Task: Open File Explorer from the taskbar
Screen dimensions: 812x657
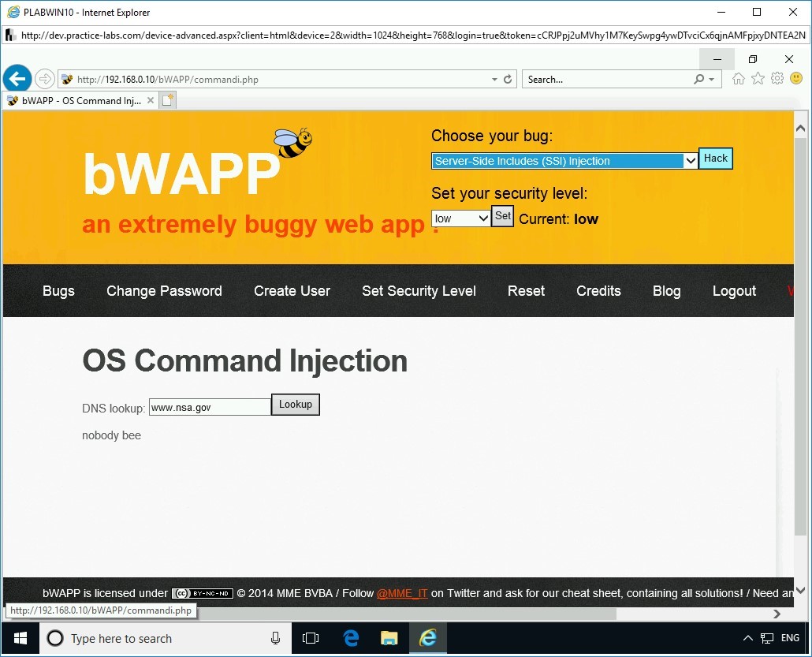Action: click(x=389, y=638)
